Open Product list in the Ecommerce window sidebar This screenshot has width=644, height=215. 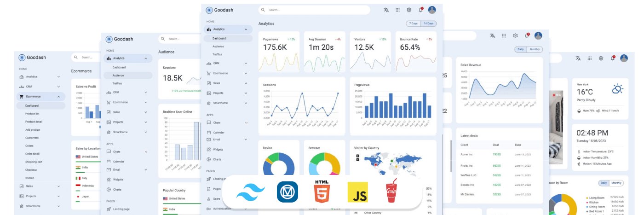point(32,114)
